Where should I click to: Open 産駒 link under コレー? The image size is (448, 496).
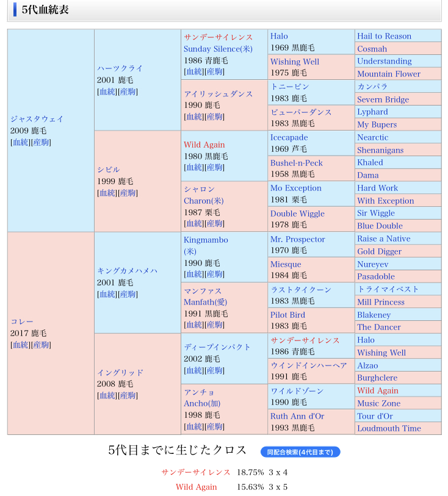point(41,345)
